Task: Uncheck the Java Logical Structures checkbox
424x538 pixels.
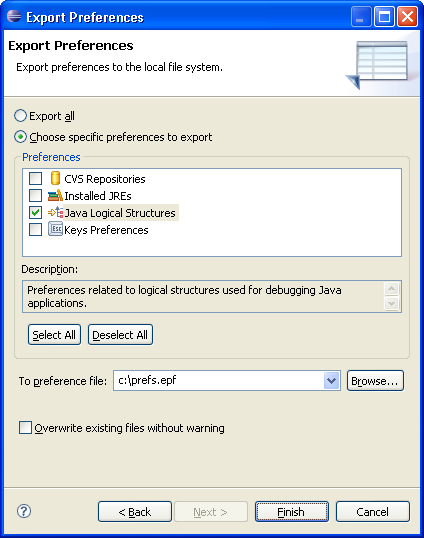Action: (x=35, y=212)
